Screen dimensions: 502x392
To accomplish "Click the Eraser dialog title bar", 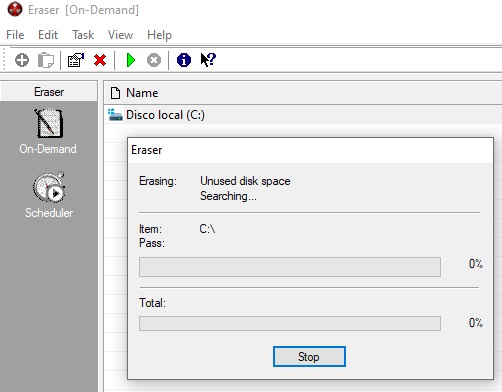I will click(310, 150).
